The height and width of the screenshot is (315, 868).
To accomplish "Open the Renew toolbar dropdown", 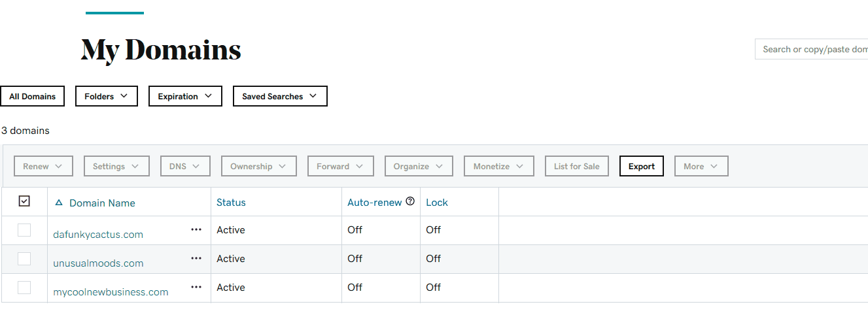I will coord(43,166).
